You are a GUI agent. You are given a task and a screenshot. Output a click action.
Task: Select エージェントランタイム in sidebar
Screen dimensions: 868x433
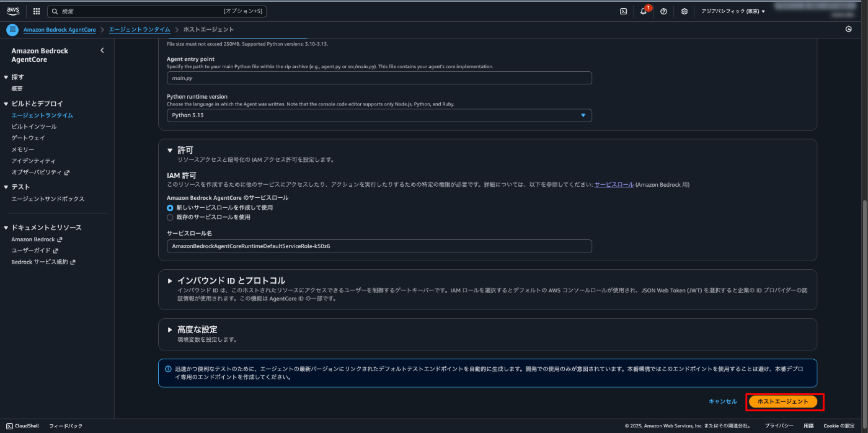click(42, 115)
